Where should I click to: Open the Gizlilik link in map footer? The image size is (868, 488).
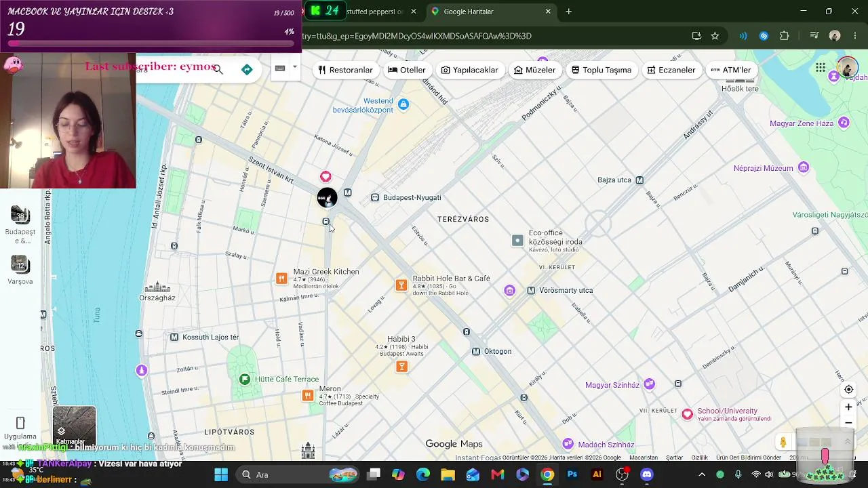coord(699,457)
